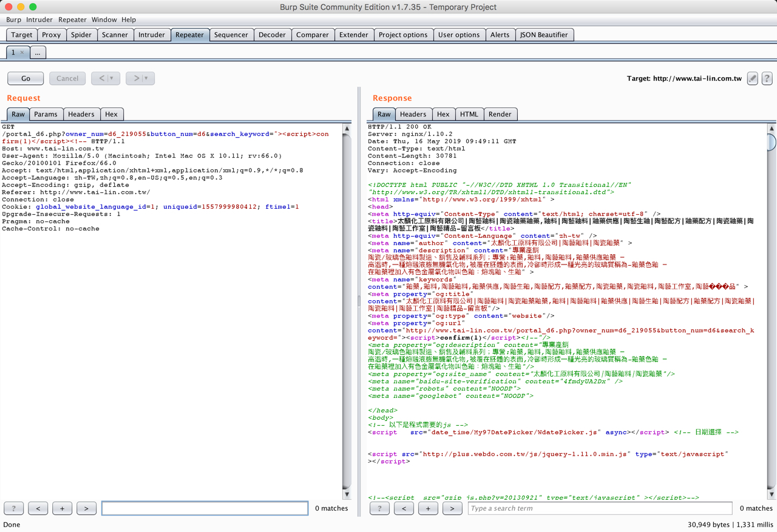Open the Spider tab
This screenshot has width=777, height=532.
pos(81,35)
